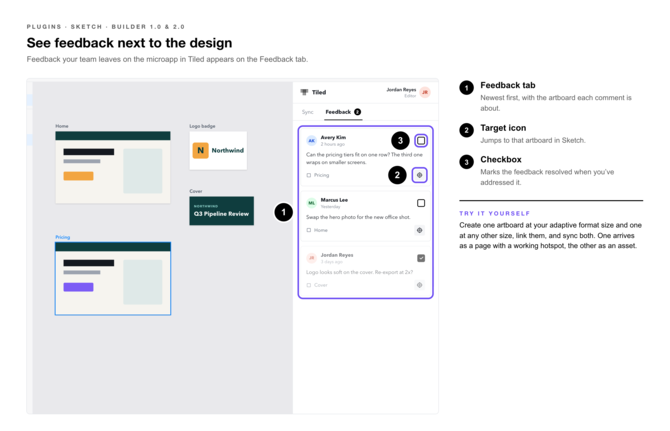Click the "Feedback tab" legend heading
This screenshot has height=431, width=670.
pyautogui.click(x=508, y=85)
